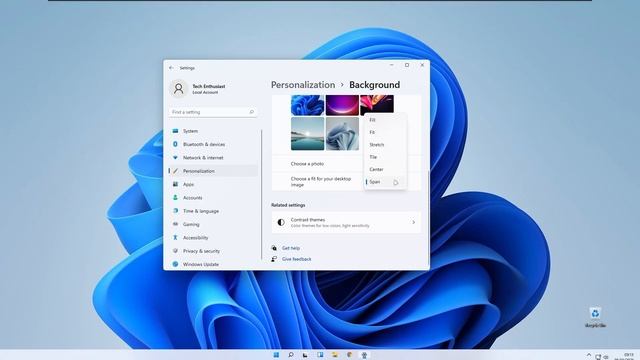This screenshot has height=360, width=640.
Task: Click the Accounts person icon in sidebar
Action: 176,198
